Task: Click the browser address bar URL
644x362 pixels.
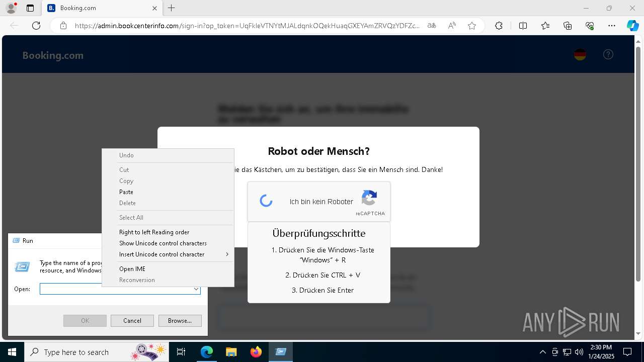Action: 247,26
